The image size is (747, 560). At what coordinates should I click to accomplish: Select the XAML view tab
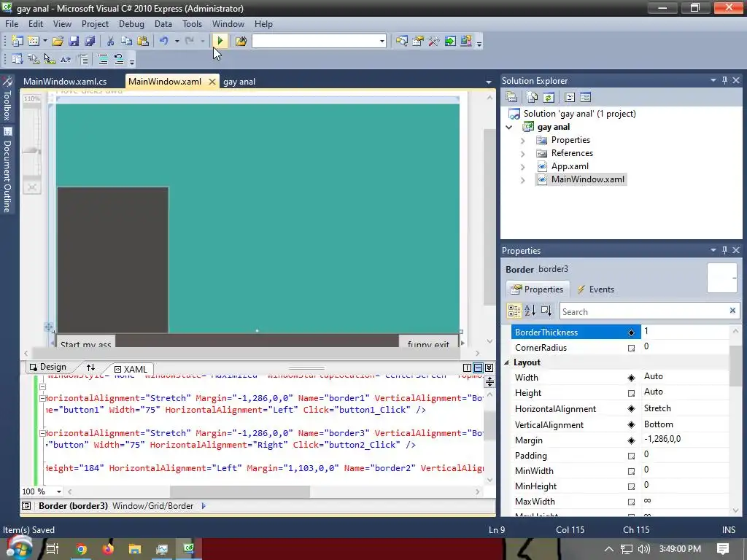click(x=131, y=369)
